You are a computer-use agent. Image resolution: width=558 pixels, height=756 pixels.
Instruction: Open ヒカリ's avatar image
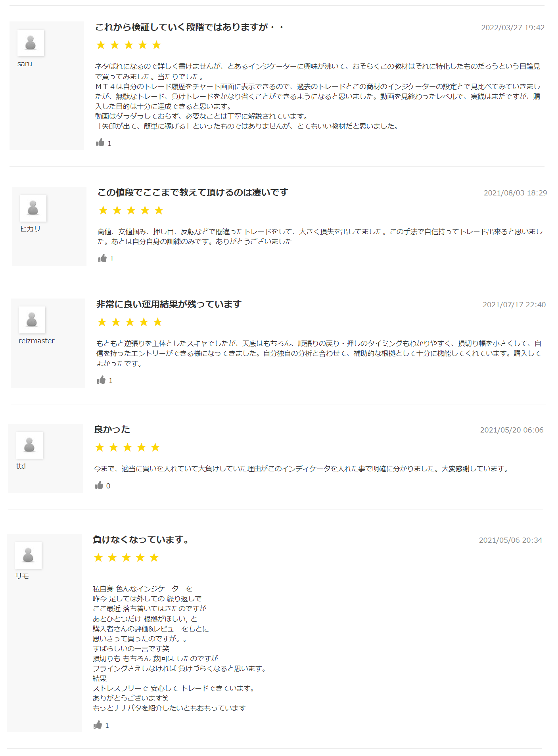pos(33,208)
